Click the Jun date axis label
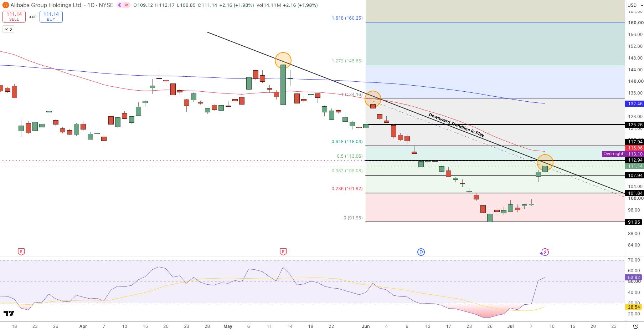644x330 pixels. pos(366,326)
